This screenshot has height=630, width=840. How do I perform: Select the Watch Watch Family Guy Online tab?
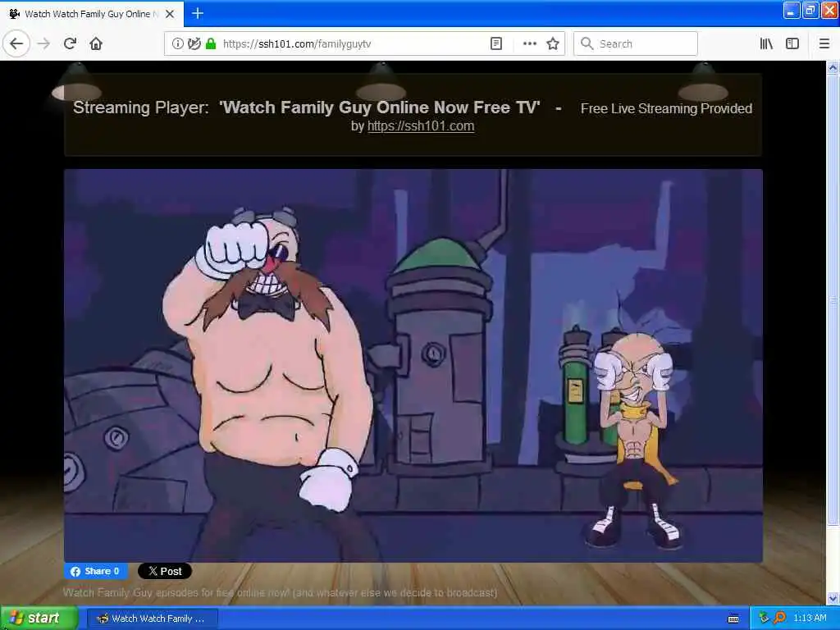click(91, 14)
